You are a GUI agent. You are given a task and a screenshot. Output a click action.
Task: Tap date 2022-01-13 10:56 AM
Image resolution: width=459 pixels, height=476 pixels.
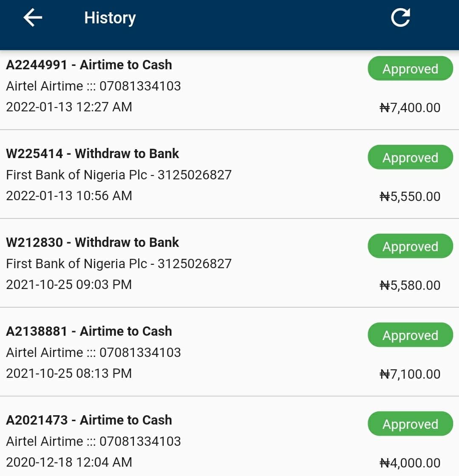click(69, 196)
